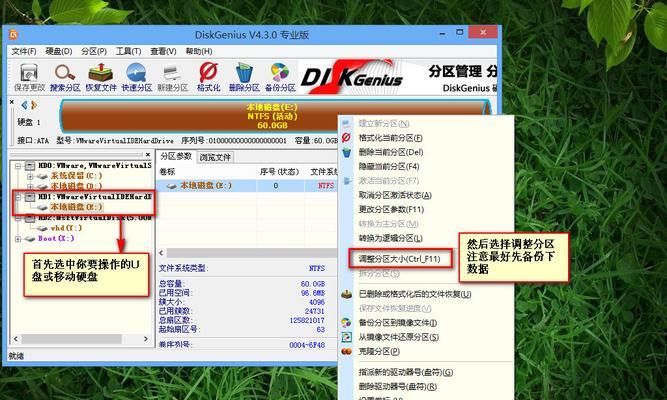Click the 保存更改 save changes toolbar icon
This screenshot has width=667, height=400.
[x=29, y=77]
